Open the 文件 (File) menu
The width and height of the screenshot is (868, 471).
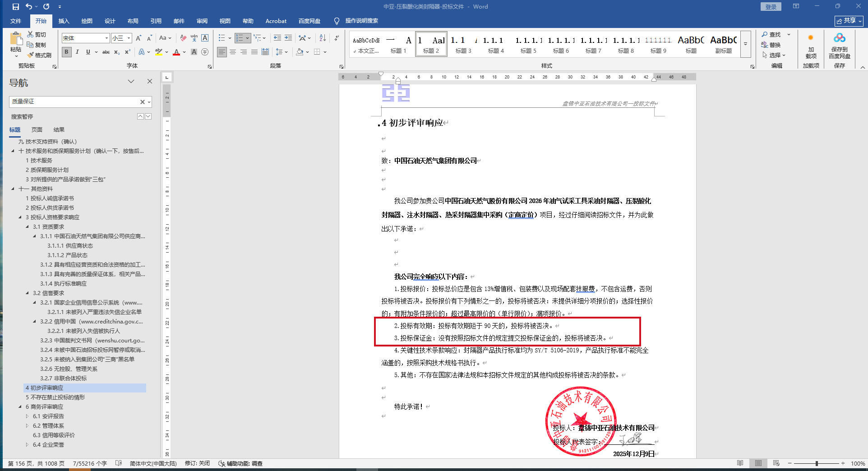16,21
